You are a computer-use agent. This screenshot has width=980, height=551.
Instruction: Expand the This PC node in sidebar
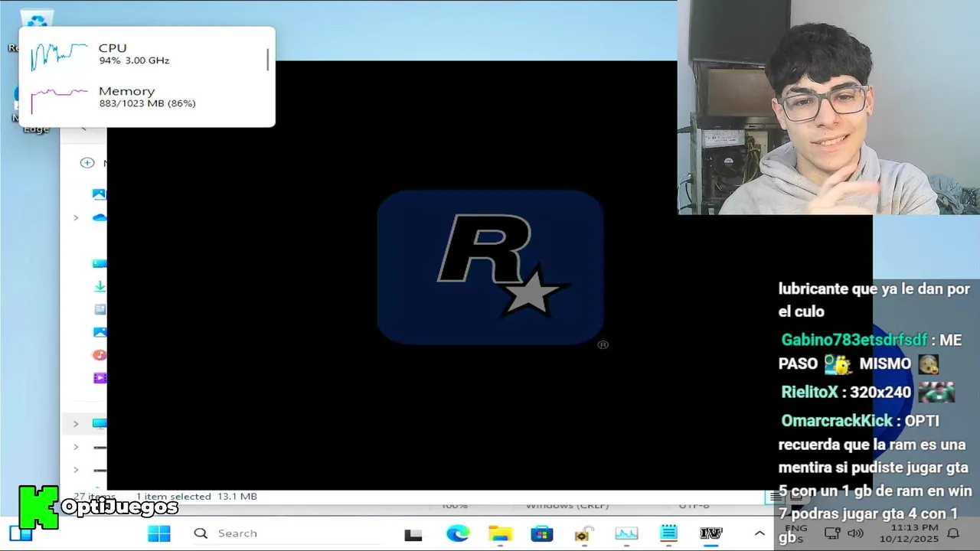(x=76, y=423)
